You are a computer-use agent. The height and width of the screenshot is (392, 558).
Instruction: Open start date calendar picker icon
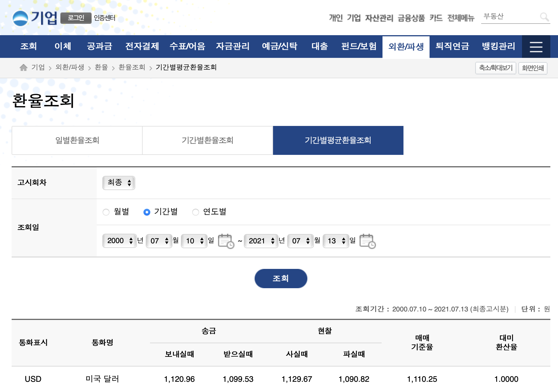226,241
